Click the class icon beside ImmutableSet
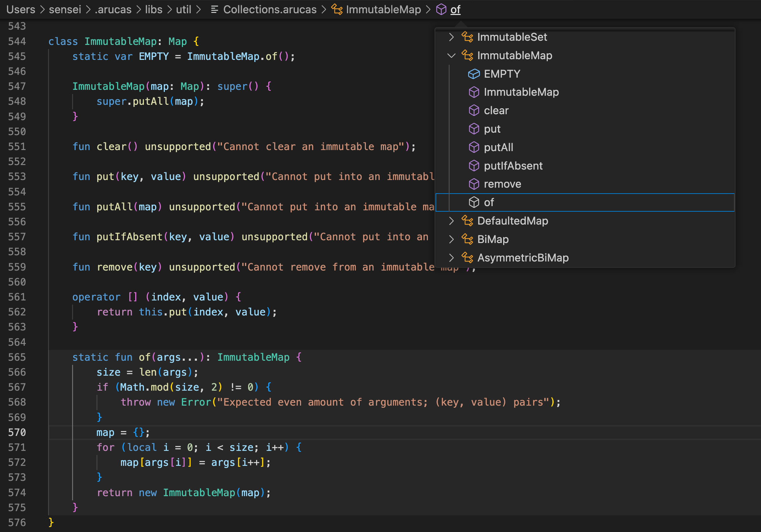This screenshot has height=532, width=761. pyautogui.click(x=467, y=37)
